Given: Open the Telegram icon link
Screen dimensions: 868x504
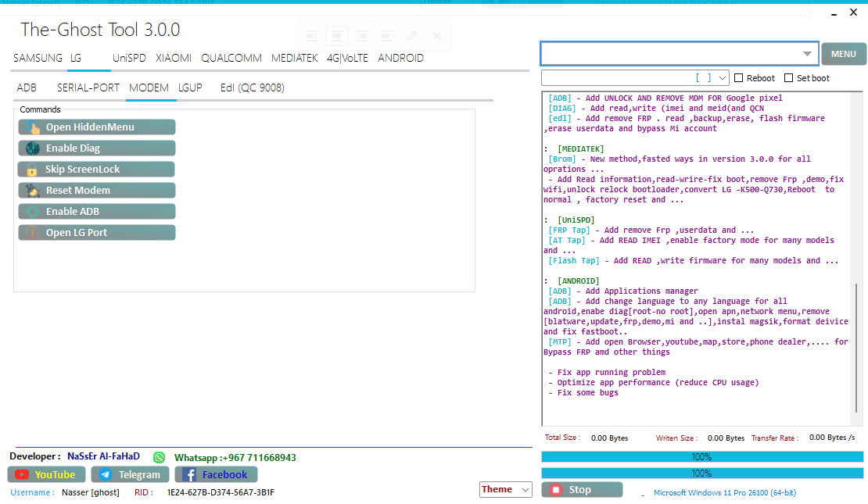Looking at the screenshot, I should point(106,474).
